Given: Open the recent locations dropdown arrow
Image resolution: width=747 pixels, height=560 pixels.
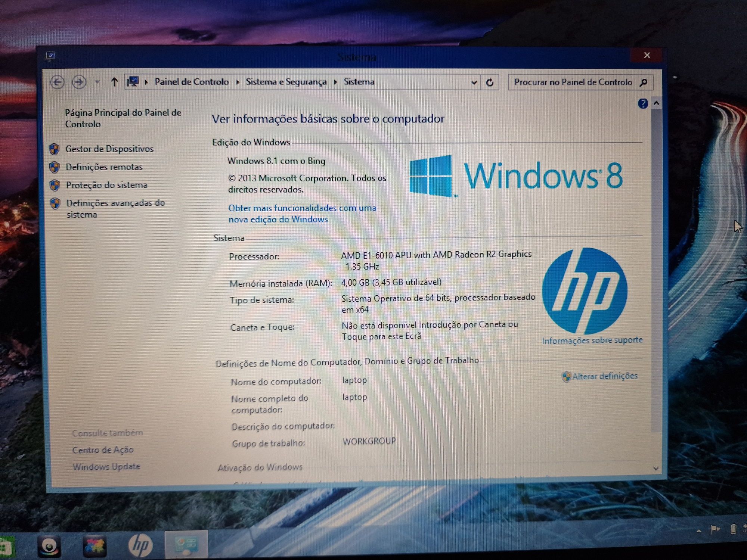Looking at the screenshot, I should click(x=97, y=82).
